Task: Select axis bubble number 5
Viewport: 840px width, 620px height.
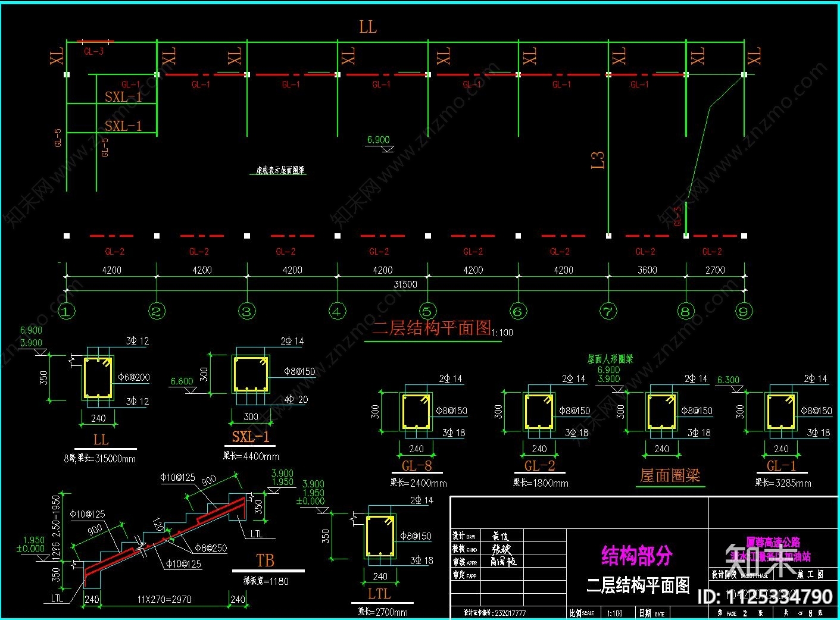Action: coord(428,311)
